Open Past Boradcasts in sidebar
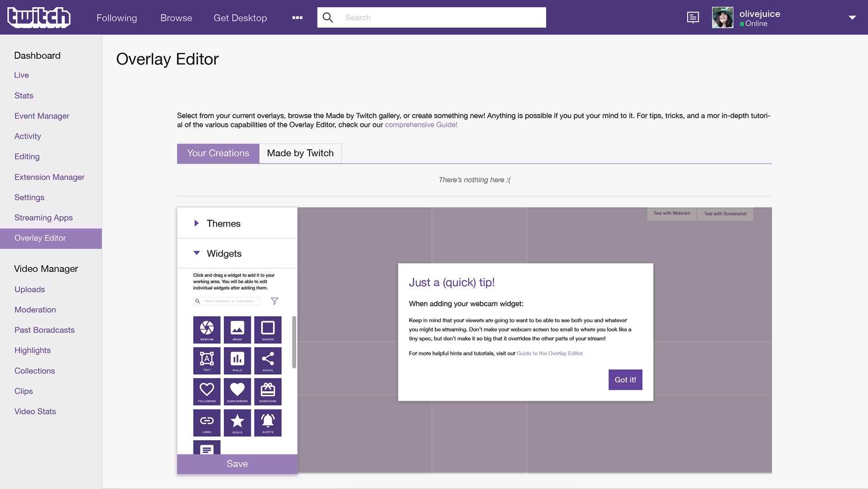Viewport: 868px width, 489px height. pyautogui.click(x=44, y=330)
